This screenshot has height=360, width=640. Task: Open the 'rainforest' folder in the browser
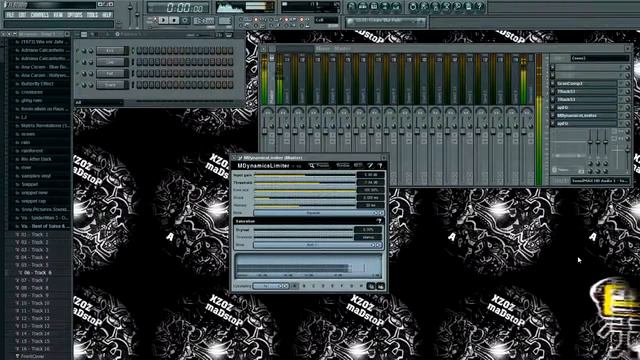(31, 151)
